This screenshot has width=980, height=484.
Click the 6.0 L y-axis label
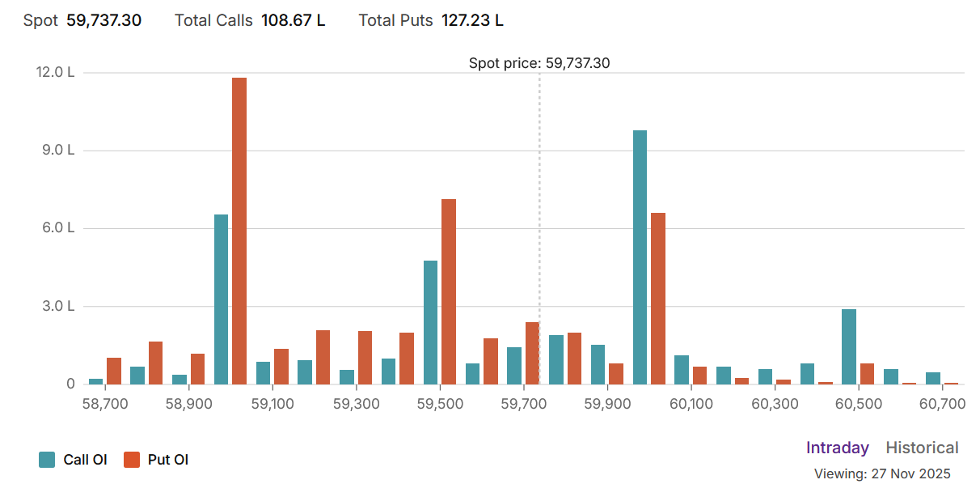(58, 227)
